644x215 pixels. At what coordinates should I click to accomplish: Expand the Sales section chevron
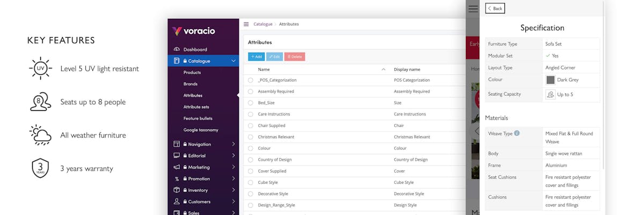(x=233, y=213)
